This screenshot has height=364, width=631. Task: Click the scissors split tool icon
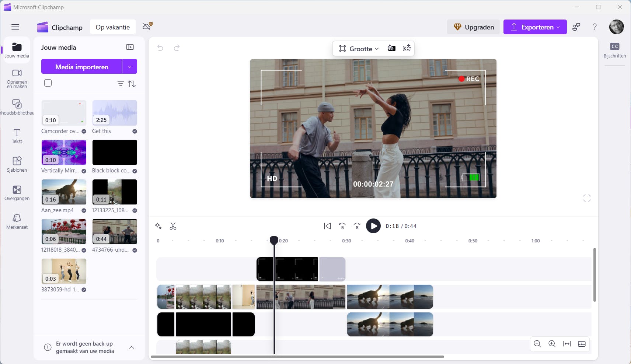173,226
